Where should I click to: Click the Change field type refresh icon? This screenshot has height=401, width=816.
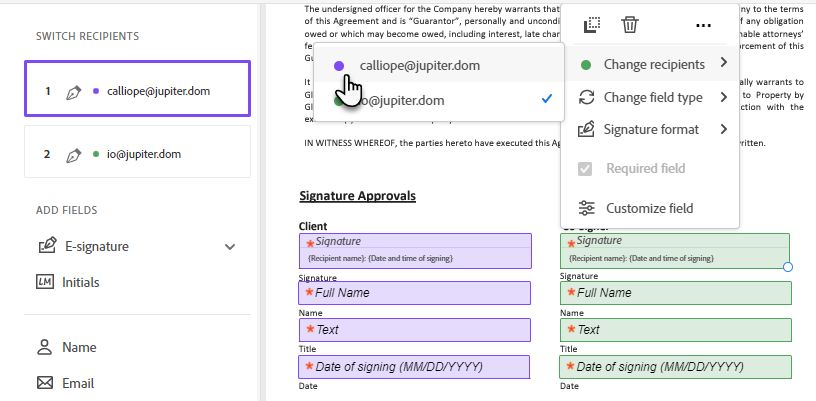click(x=586, y=97)
